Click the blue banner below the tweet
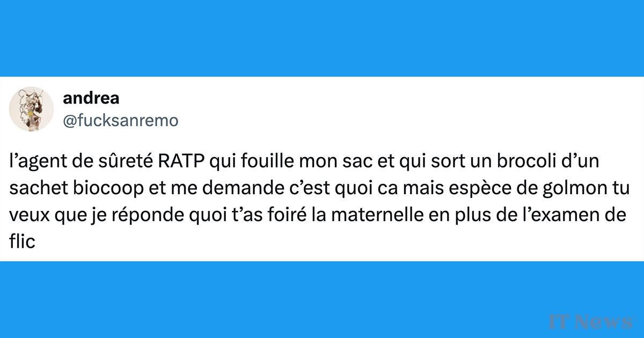 pos(322,299)
